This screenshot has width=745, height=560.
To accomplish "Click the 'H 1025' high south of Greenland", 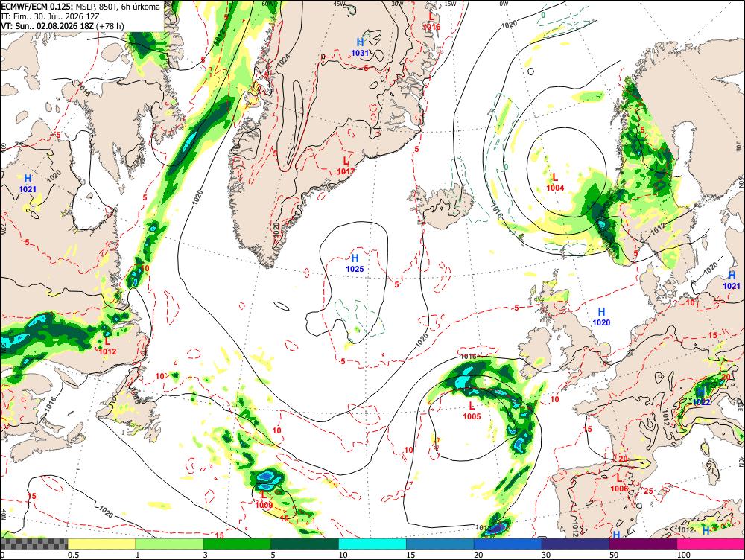I will [355, 263].
